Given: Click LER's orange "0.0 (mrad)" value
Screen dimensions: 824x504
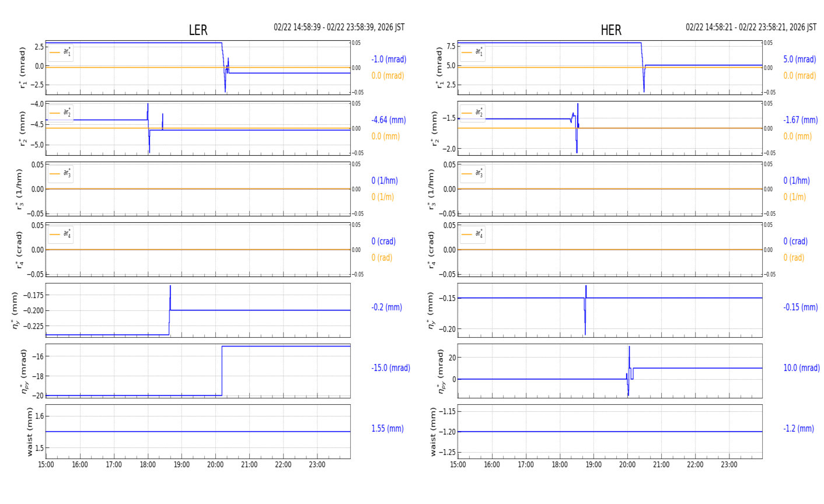Looking at the screenshot, I should [387, 76].
